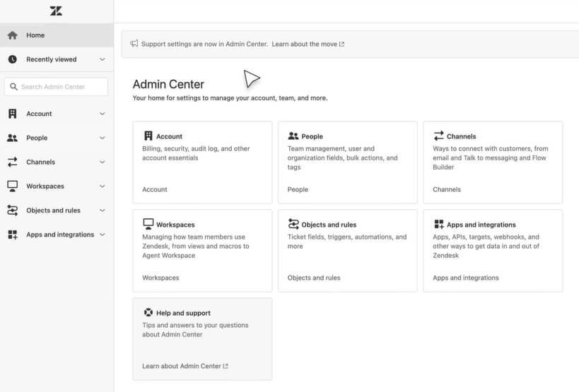Click the Workspaces card heading
Screen dimensions: 579x392
click(175, 225)
